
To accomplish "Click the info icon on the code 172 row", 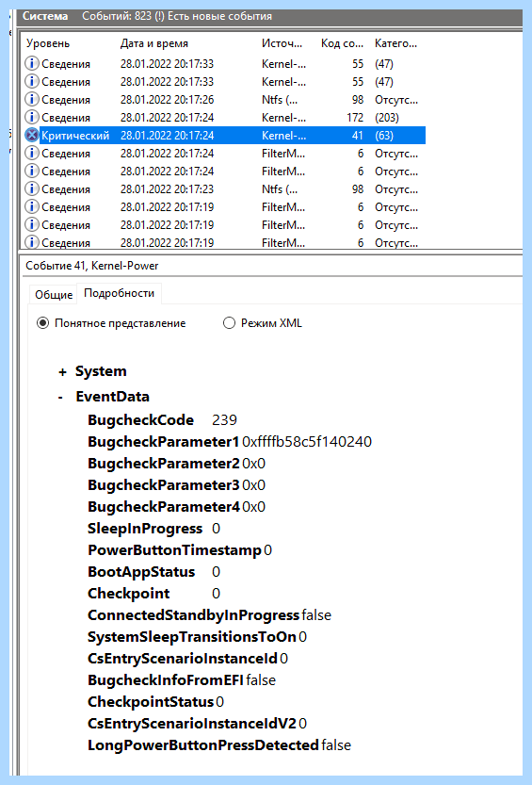I will pyautogui.click(x=31, y=117).
